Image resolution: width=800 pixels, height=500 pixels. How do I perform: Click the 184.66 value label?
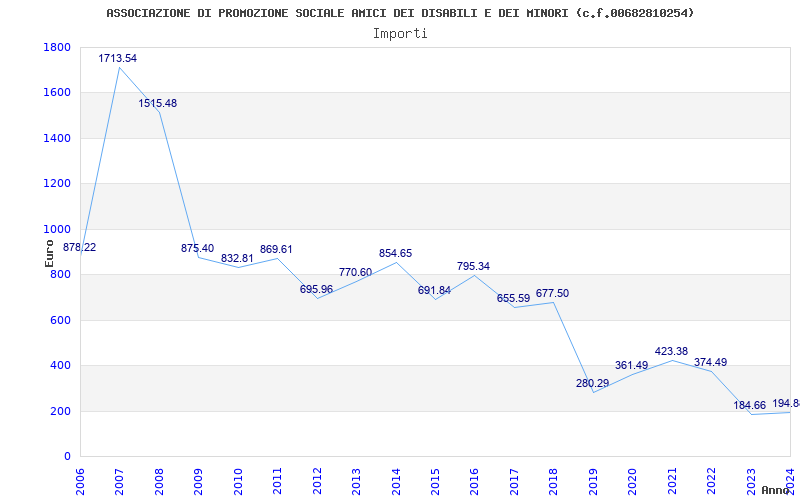click(x=750, y=405)
